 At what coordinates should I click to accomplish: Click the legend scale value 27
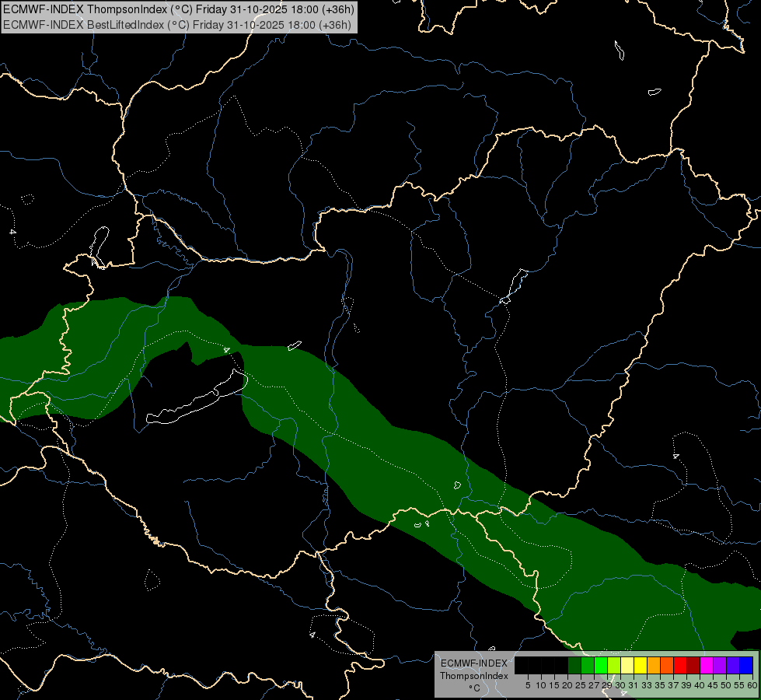594,685
